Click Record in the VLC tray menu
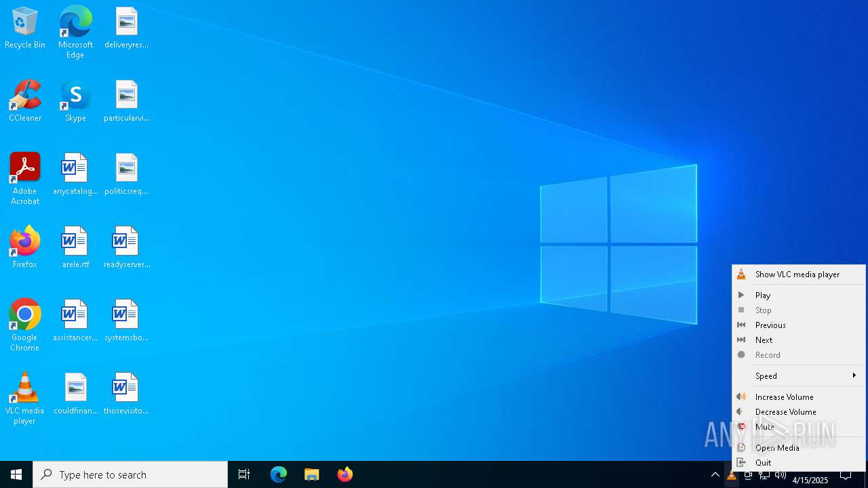Viewport: 868px width, 488px height. tap(799, 355)
